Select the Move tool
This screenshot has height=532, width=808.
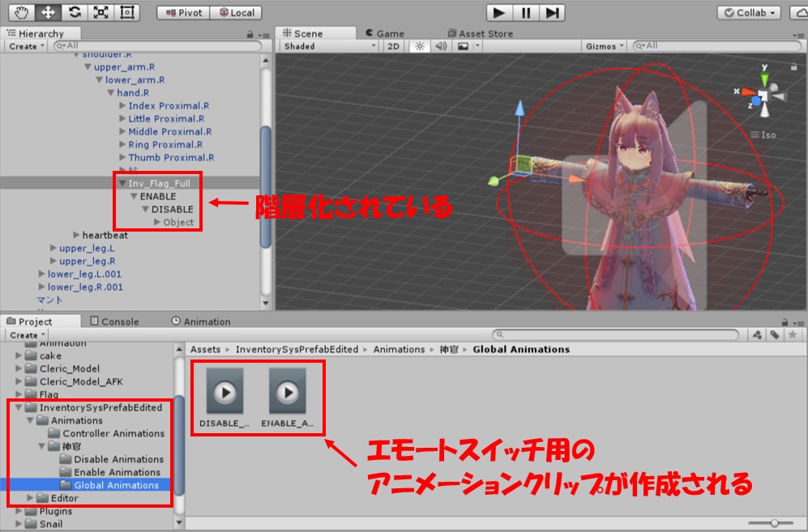point(49,12)
